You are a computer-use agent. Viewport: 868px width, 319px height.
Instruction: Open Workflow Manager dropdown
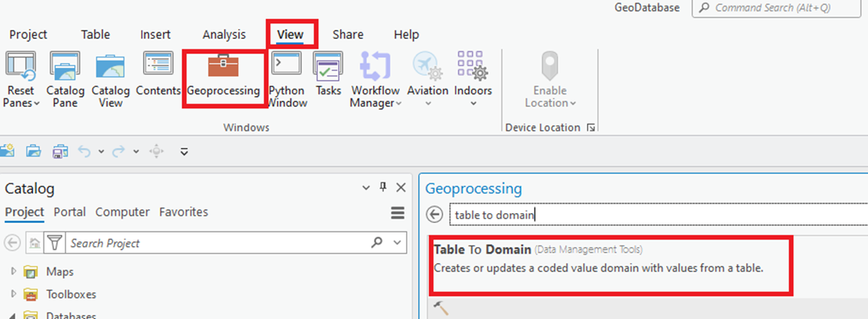point(375,79)
